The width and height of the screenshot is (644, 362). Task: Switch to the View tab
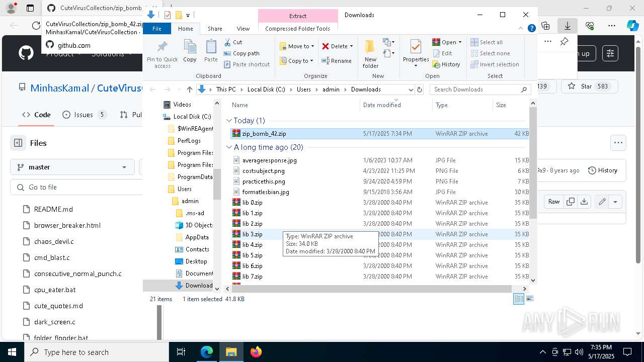243,29
